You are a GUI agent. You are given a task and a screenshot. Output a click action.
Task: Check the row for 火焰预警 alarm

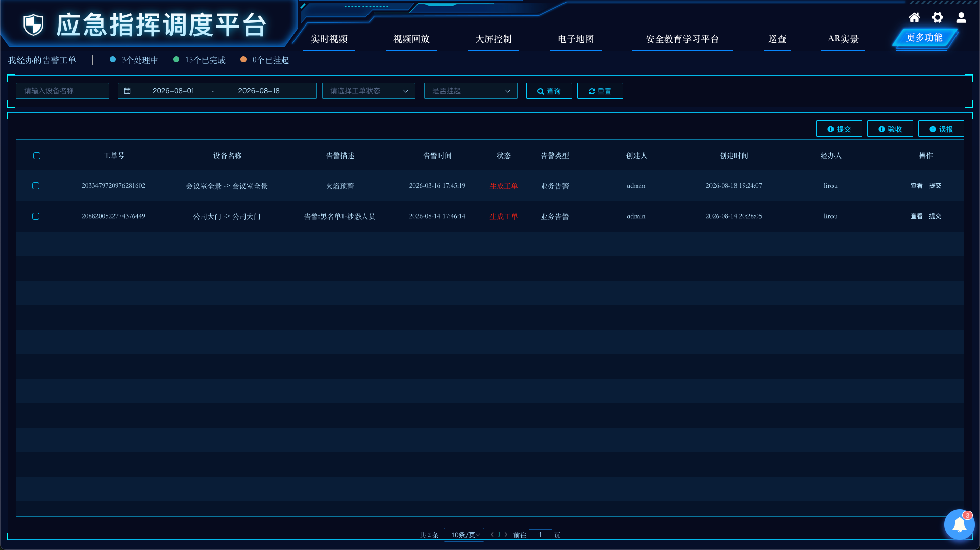tap(36, 186)
